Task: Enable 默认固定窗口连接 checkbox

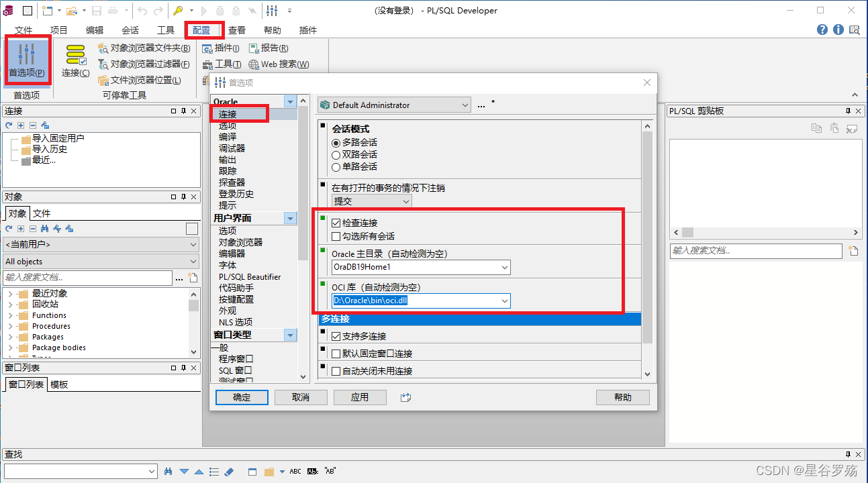Action: pyautogui.click(x=336, y=354)
